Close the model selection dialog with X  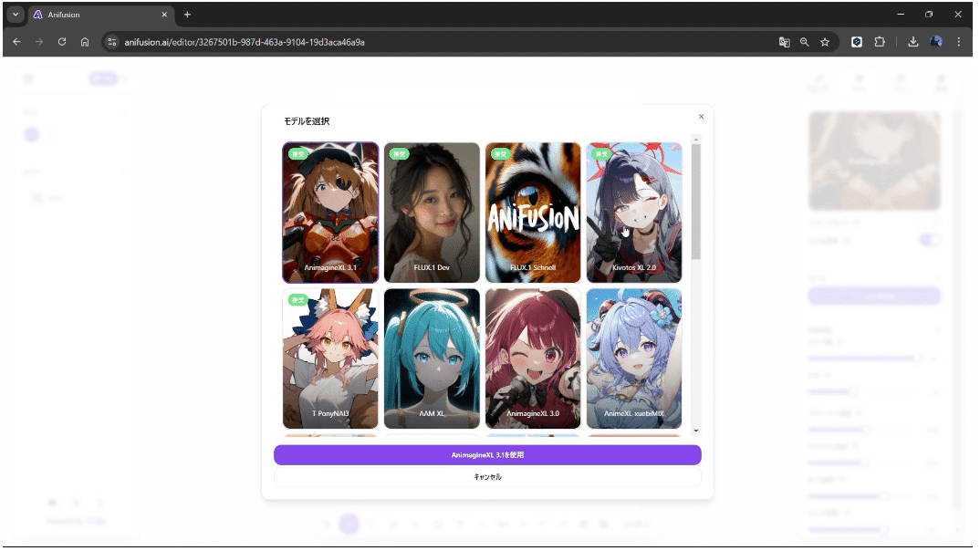point(702,117)
